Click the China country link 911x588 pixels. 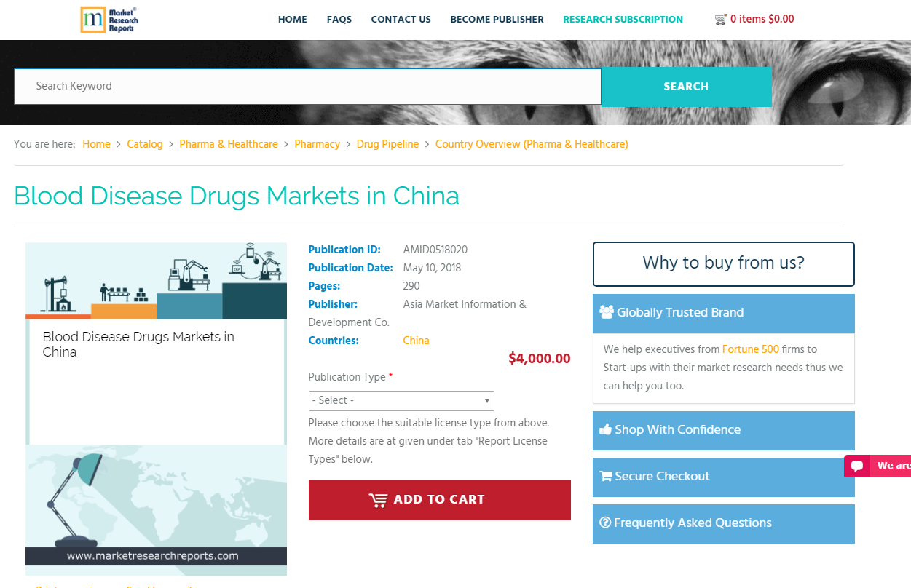coord(417,341)
